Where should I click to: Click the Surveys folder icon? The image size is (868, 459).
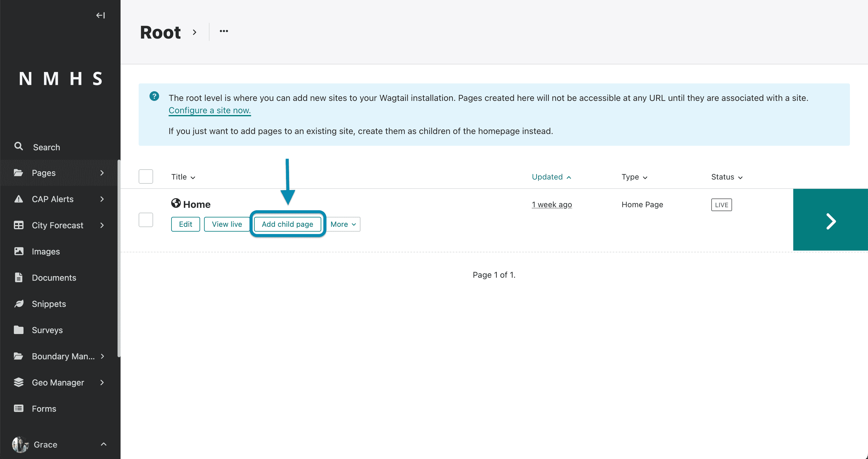(x=18, y=330)
